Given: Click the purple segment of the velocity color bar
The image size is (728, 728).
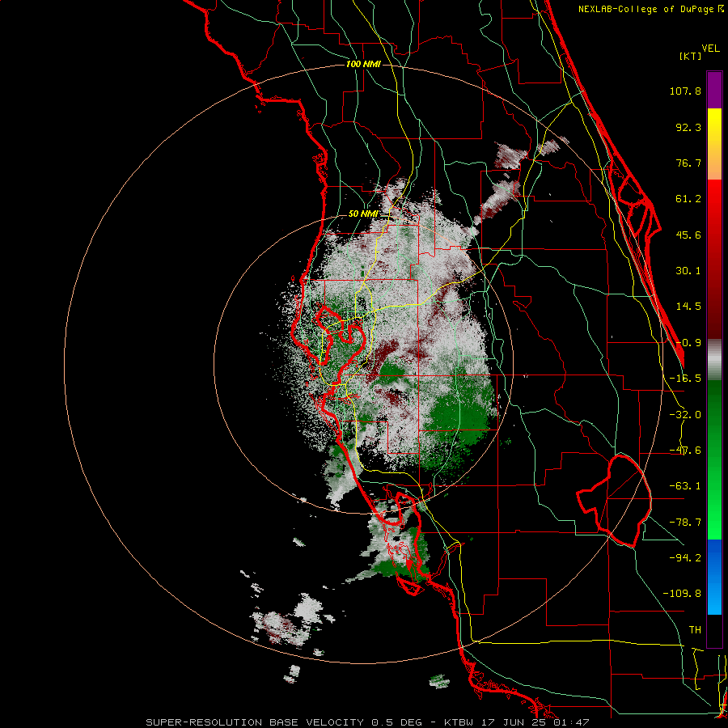Looking at the screenshot, I should (x=714, y=90).
